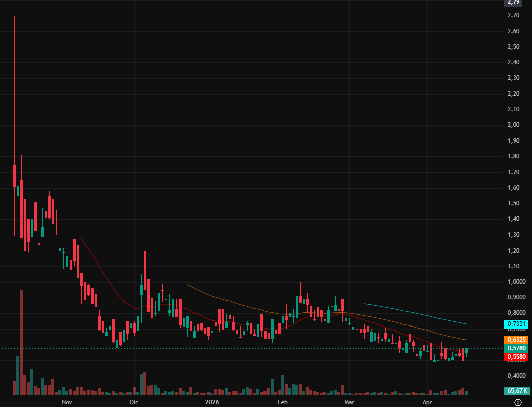The width and height of the screenshot is (532, 407).
Task: Click the 1,0000 price axis value
Action: pyautogui.click(x=517, y=281)
